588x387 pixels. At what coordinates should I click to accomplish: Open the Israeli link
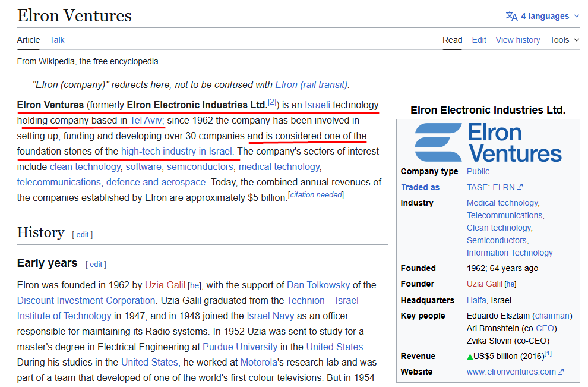click(317, 105)
